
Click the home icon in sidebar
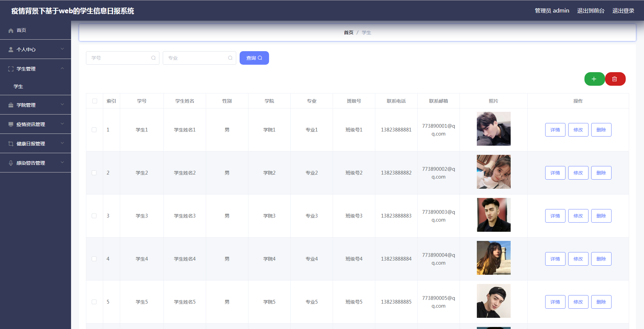point(11,30)
